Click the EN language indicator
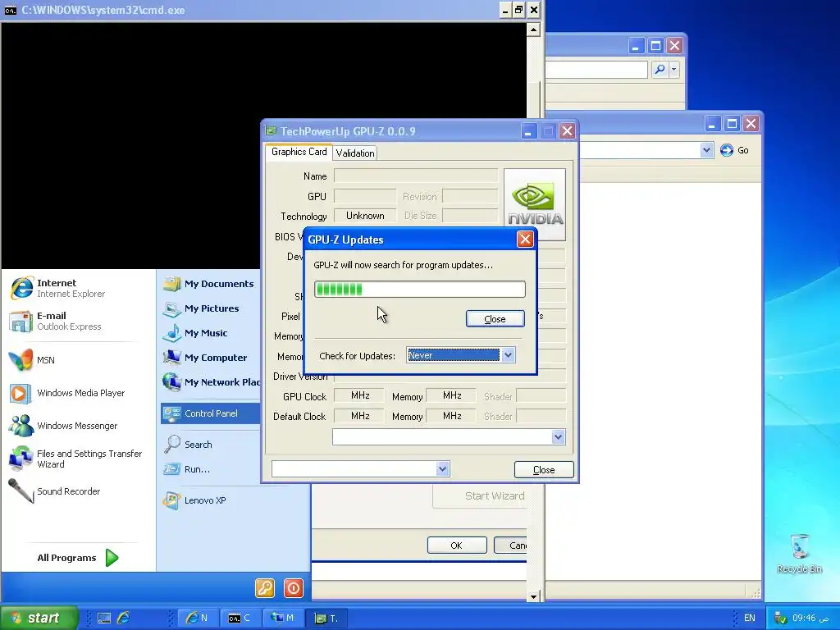 [750, 618]
